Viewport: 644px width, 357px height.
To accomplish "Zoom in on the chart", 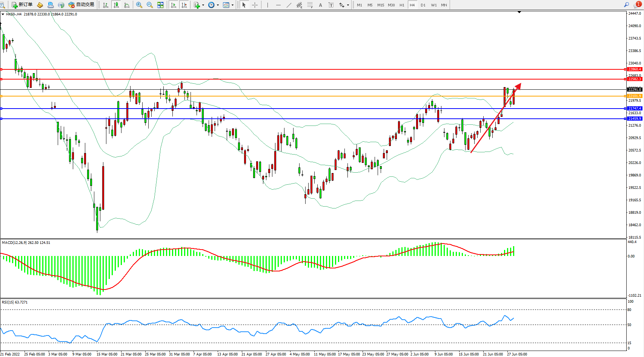I will (139, 5).
